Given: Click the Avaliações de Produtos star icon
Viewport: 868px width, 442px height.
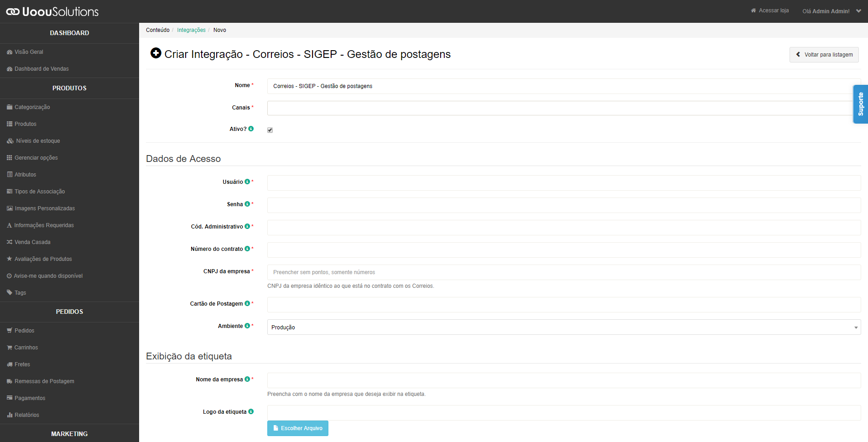Looking at the screenshot, I should tap(10, 259).
